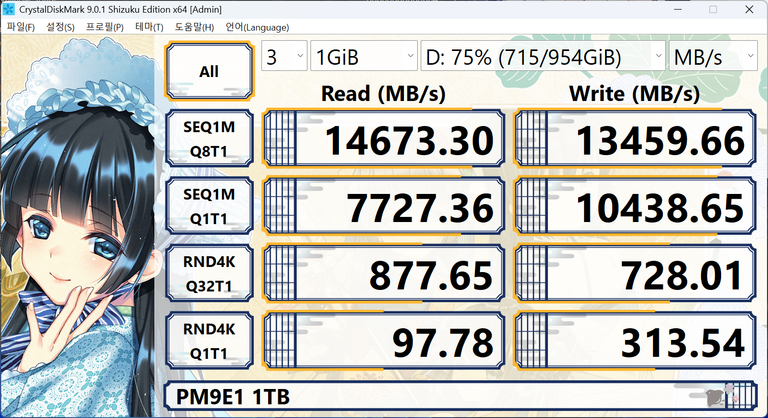Open the 프로필(P) menu

pos(105,27)
